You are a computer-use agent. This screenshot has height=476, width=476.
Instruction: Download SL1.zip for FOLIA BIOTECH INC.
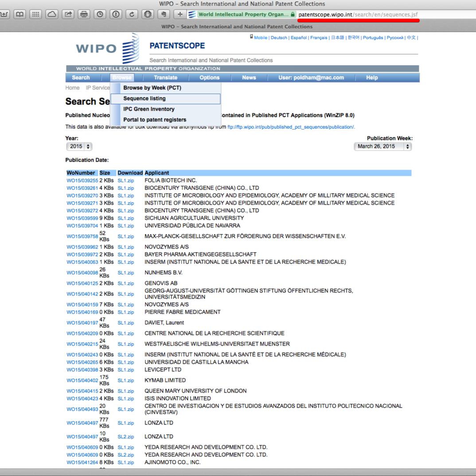[x=126, y=181]
